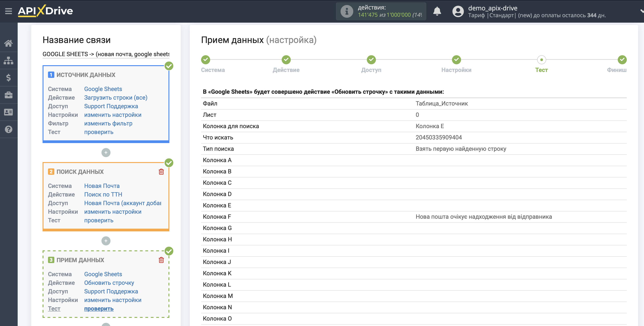This screenshot has width=644, height=326.
Task: Open the help question mark icon
Action: [9, 129]
